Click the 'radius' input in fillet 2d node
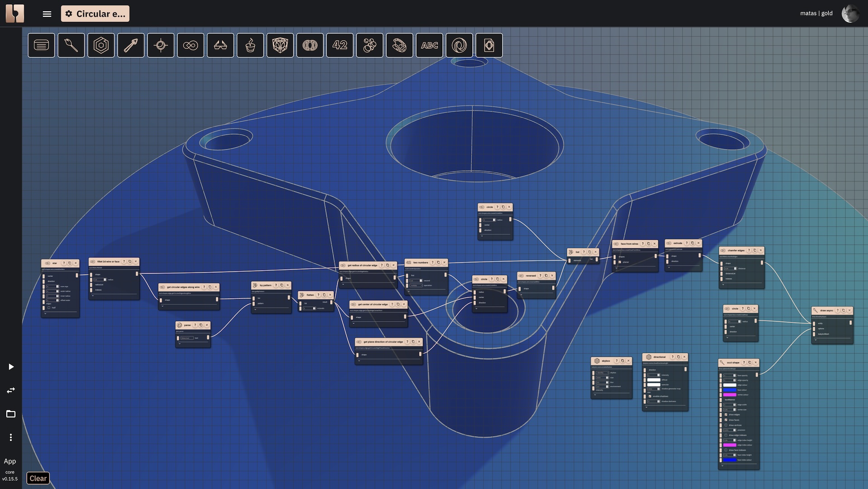The height and width of the screenshot is (489, 868). pos(100,280)
